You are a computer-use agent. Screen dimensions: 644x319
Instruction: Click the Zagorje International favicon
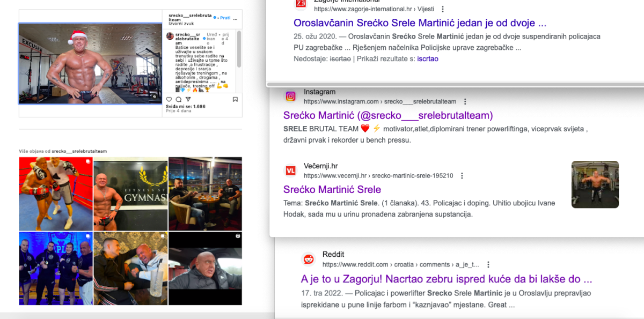(x=301, y=4)
